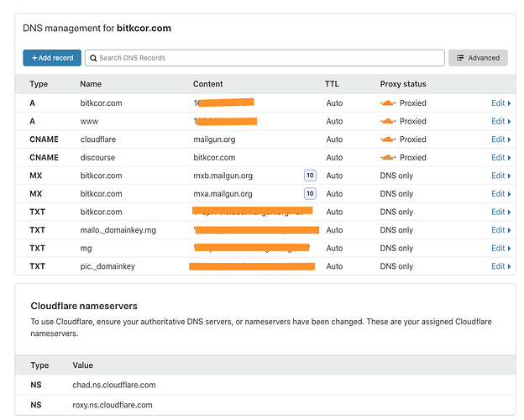Click the Value column header in nameservers table
Viewport: 524px width, 420px height.
[x=83, y=365]
